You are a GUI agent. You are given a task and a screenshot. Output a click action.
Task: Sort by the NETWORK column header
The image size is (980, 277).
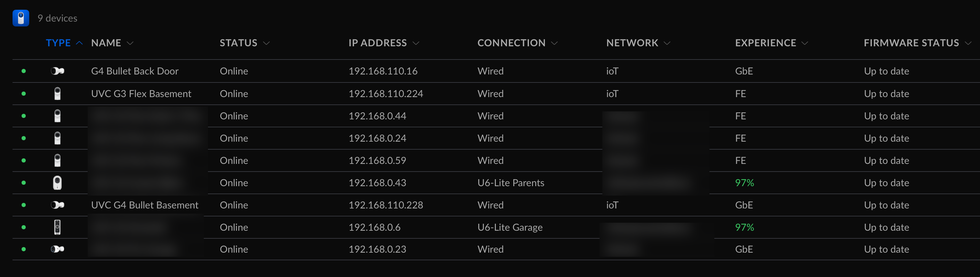pos(632,43)
